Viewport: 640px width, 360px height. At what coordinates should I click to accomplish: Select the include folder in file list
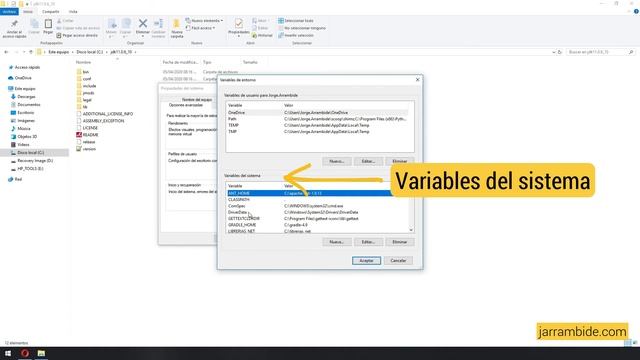tap(89, 86)
